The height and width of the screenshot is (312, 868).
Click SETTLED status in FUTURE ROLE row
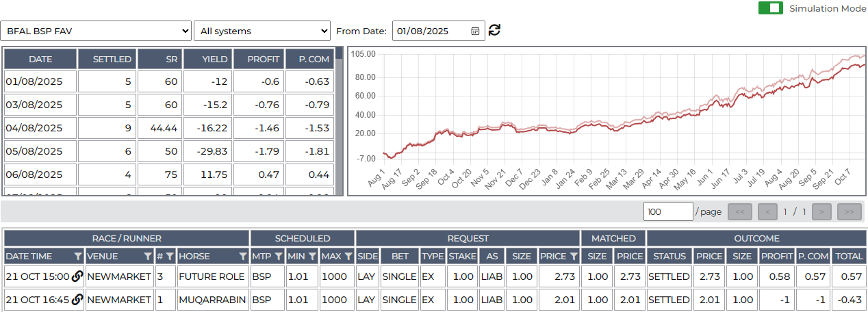(669, 277)
